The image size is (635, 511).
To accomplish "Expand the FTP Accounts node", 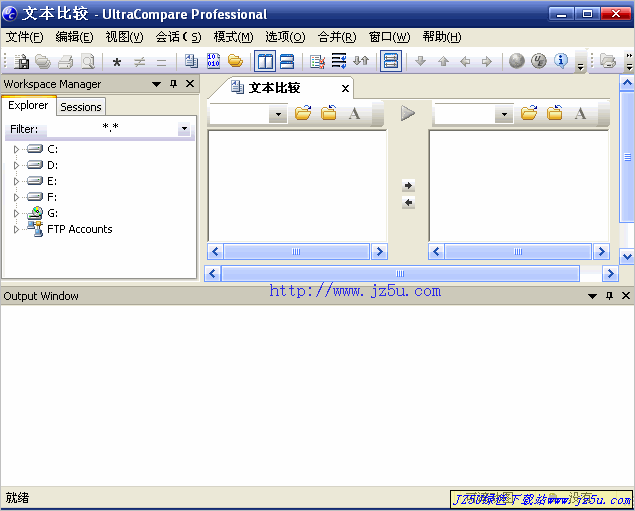I will point(16,229).
